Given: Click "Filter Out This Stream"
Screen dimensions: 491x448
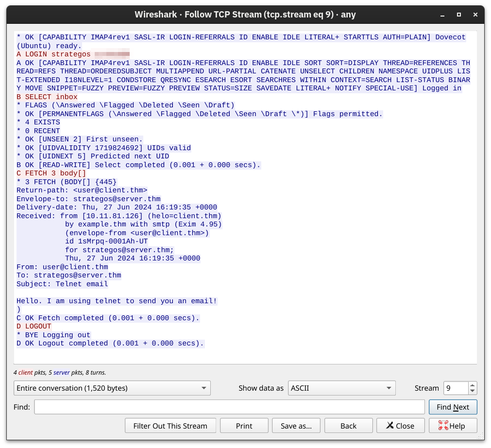Looking at the screenshot, I should point(170,426).
